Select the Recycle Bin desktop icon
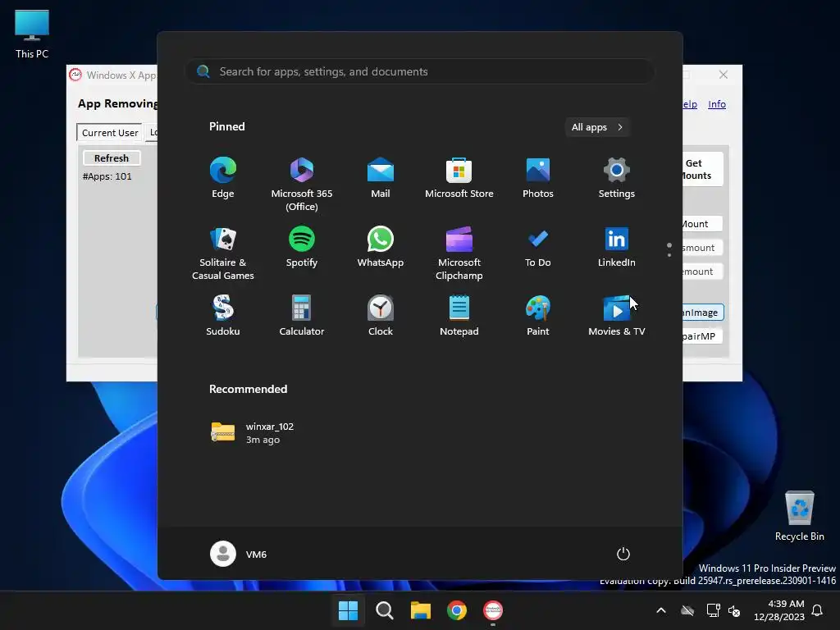 click(x=799, y=516)
